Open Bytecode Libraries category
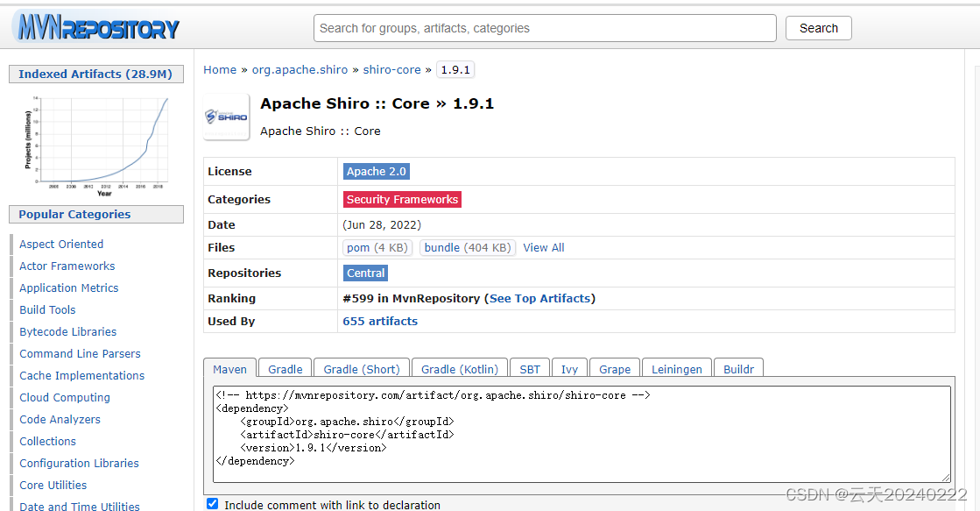The height and width of the screenshot is (511, 980). click(68, 331)
